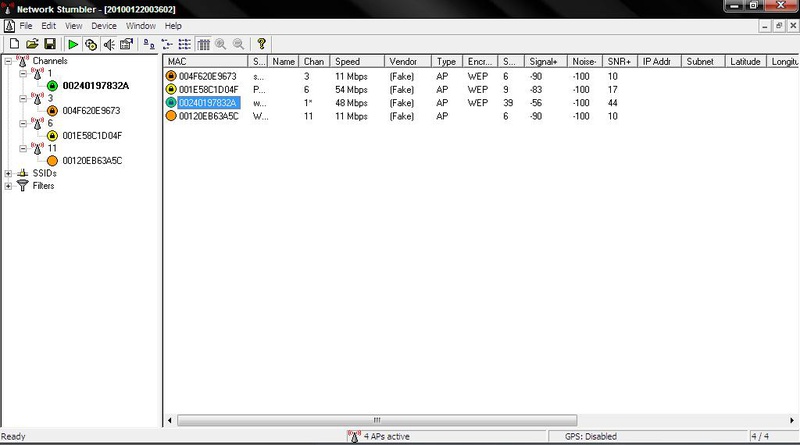Switch to large icons view
The image size is (800, 445).
(149, 44)
